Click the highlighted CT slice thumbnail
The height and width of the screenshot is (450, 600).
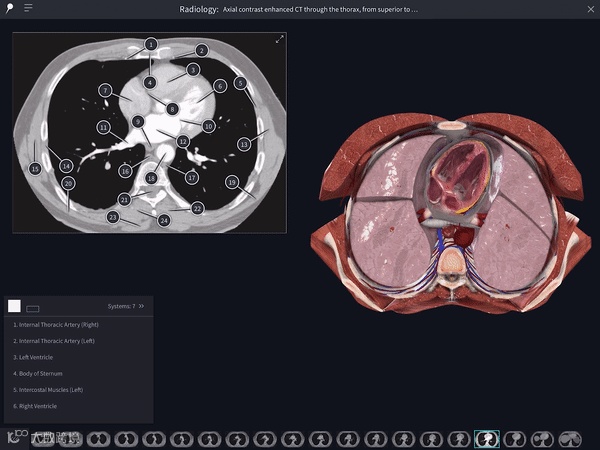[487, 439]
